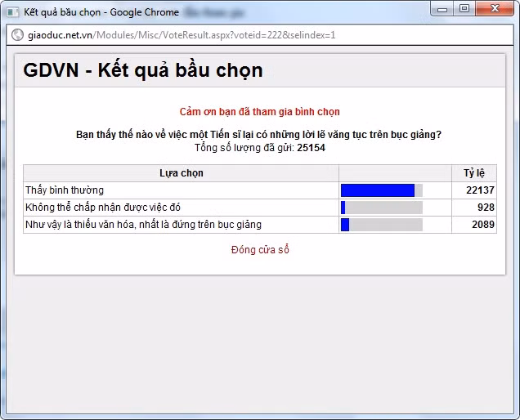The image size is (520, 420).
Task: Click the window resize grip at bottom-right corner
Action: click(513, 413)
